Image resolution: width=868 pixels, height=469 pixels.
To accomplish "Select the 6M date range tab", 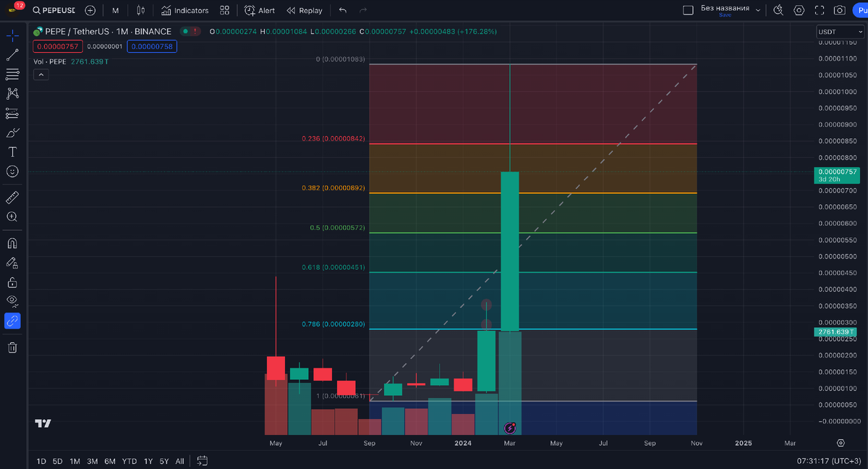I will coord(110,461).
